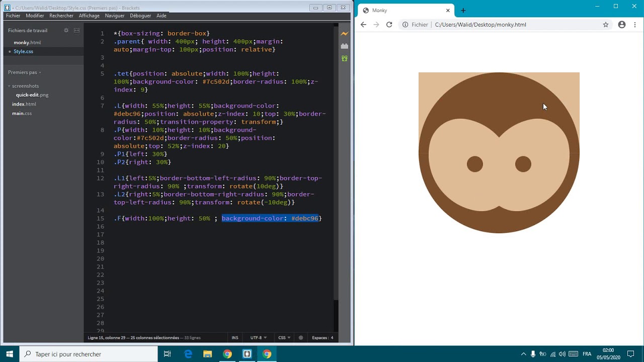The width and height of the screenshot is (644, 362).
Task: Open the Naviguer menu
Action: 115,16
